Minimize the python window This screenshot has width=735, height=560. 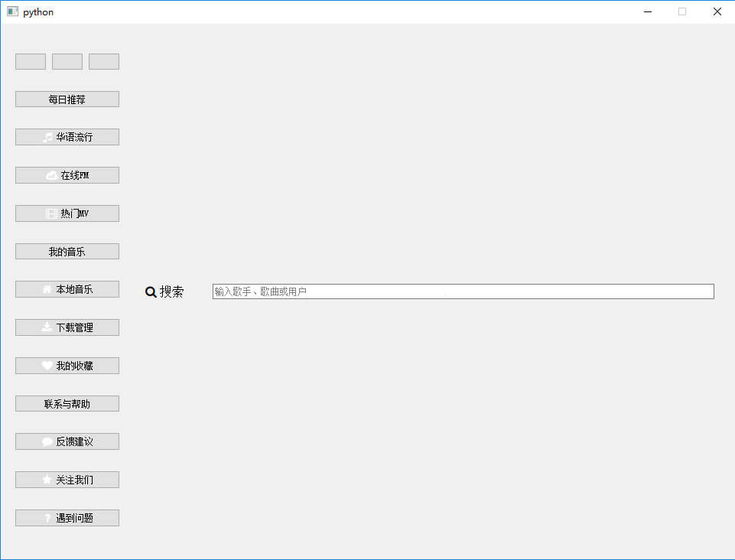[x=648, y=11]
